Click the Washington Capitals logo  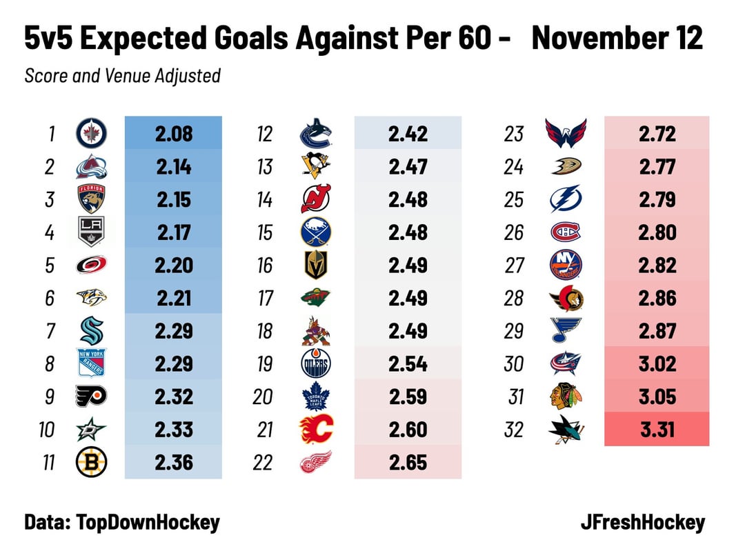[x=566, y=133]
